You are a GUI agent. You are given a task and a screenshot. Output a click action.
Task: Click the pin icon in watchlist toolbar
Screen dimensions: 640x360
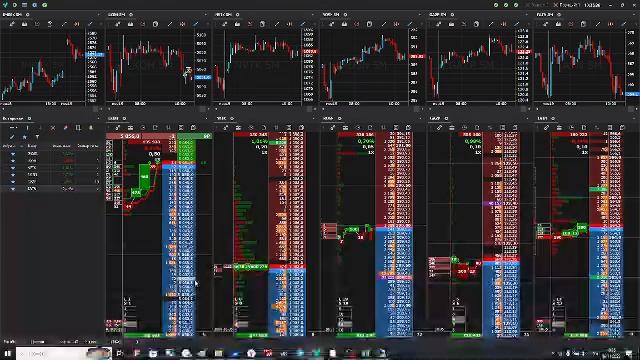point(65,128)
